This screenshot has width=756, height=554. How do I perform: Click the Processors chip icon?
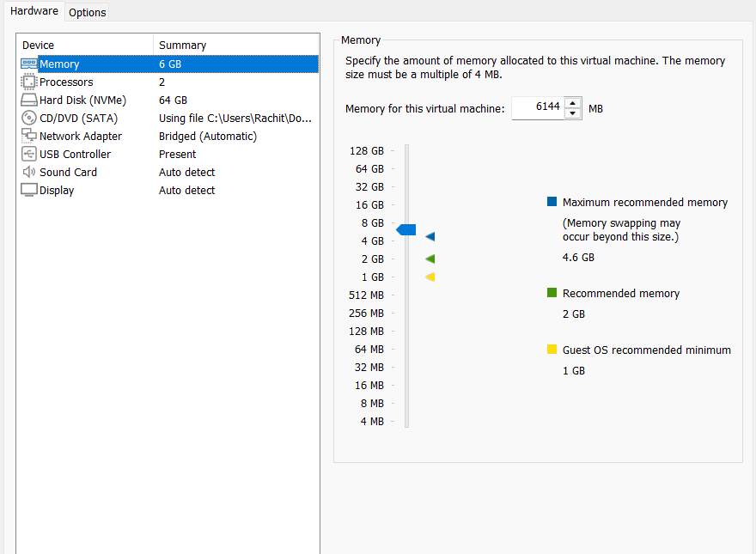29,82
